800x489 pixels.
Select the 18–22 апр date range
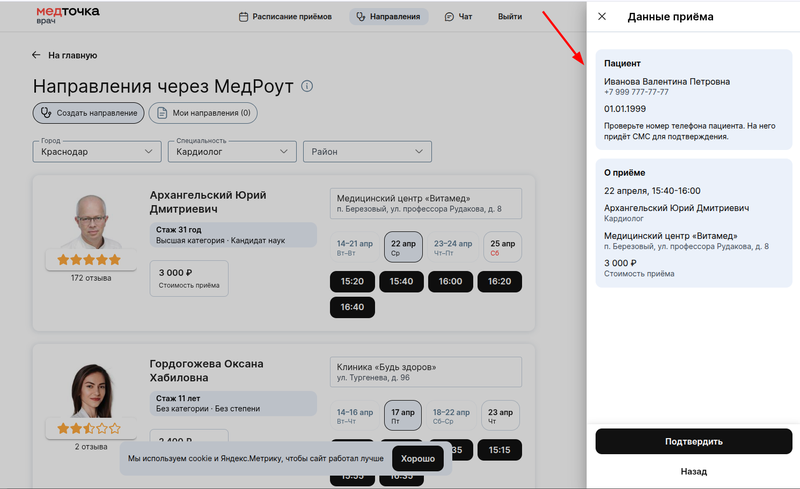pos(452,415)
